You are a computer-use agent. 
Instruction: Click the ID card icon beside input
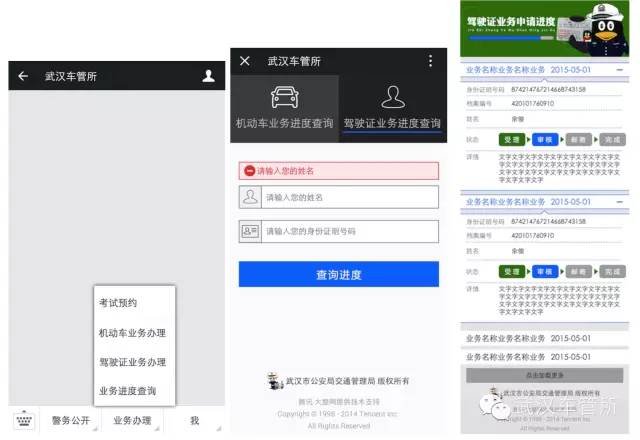click(250, 231)
